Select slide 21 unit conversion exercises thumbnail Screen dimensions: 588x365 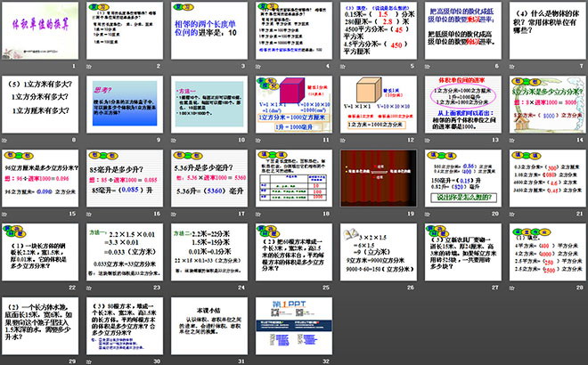(548, 178)
